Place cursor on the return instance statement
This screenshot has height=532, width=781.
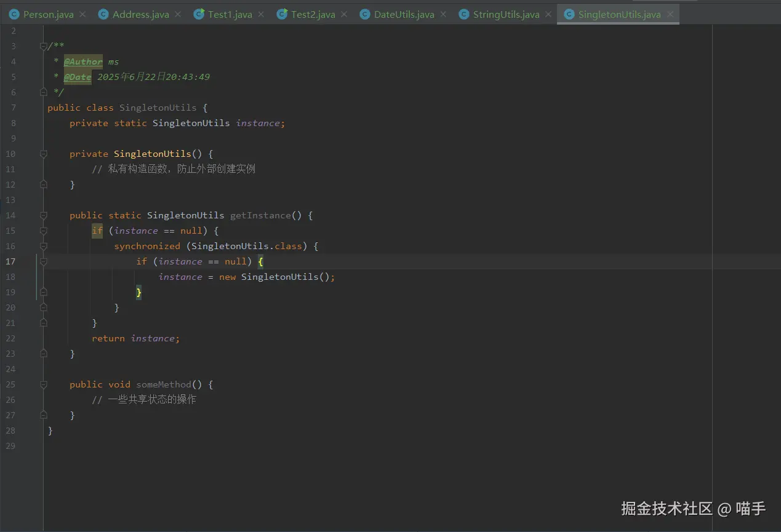point(135,338)
